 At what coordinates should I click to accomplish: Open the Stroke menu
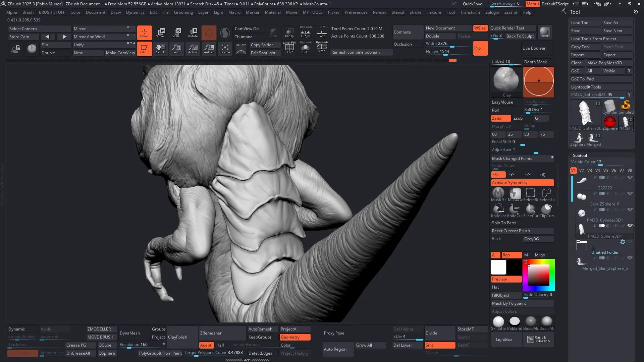[415, 12]
